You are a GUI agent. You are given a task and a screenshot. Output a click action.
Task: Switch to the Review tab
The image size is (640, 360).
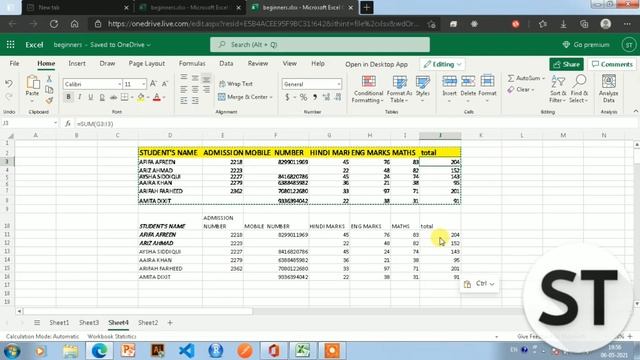point(258,64)
